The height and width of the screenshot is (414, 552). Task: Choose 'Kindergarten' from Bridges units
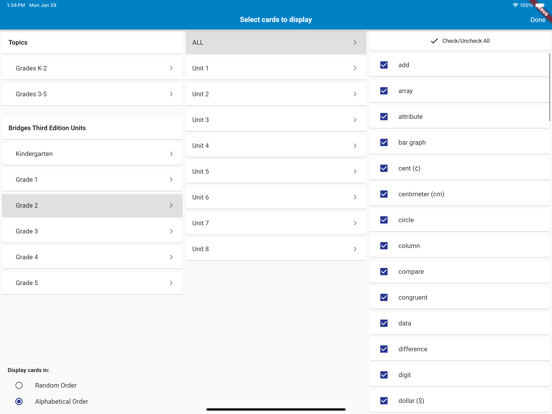click(x=34, y=154)
